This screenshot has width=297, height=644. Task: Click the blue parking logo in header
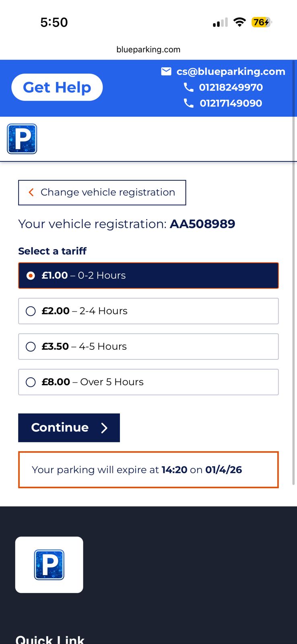click(x=22, y=139)
